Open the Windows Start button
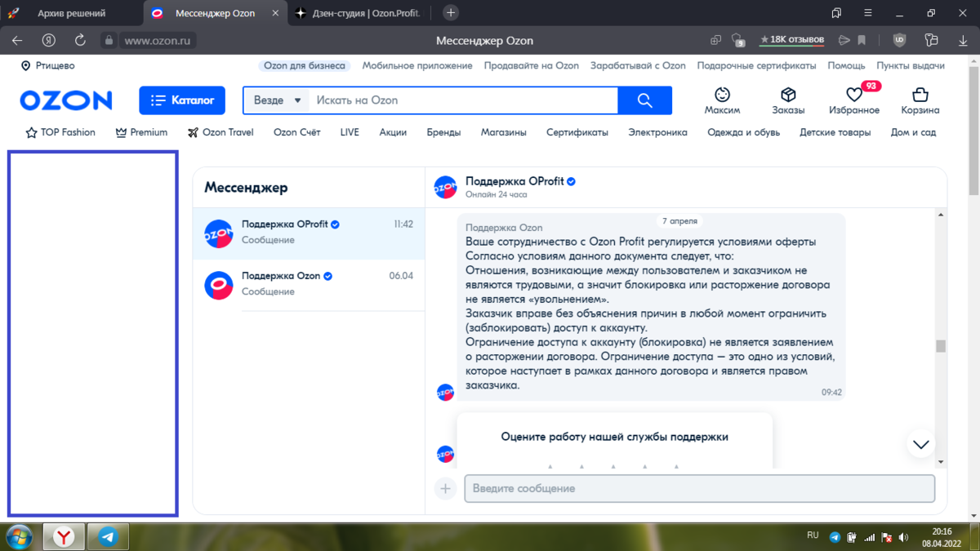Image resolution: width=980 pixels, height=551 pixels. tap(19, 537)
